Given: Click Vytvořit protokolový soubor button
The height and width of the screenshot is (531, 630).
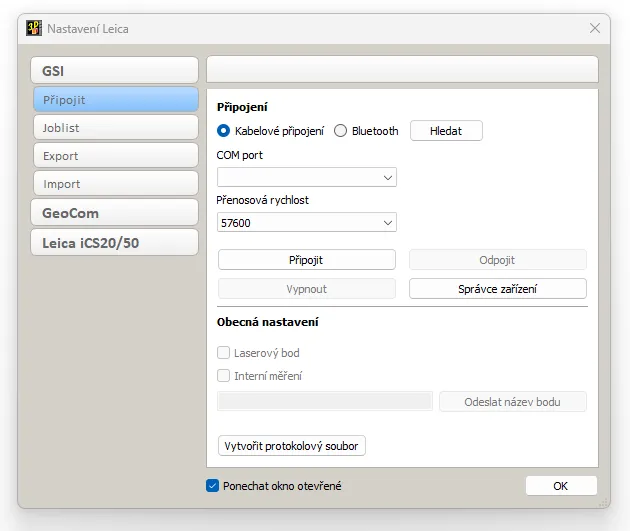Looking at the screenshot, I should [x=292, y=446].
